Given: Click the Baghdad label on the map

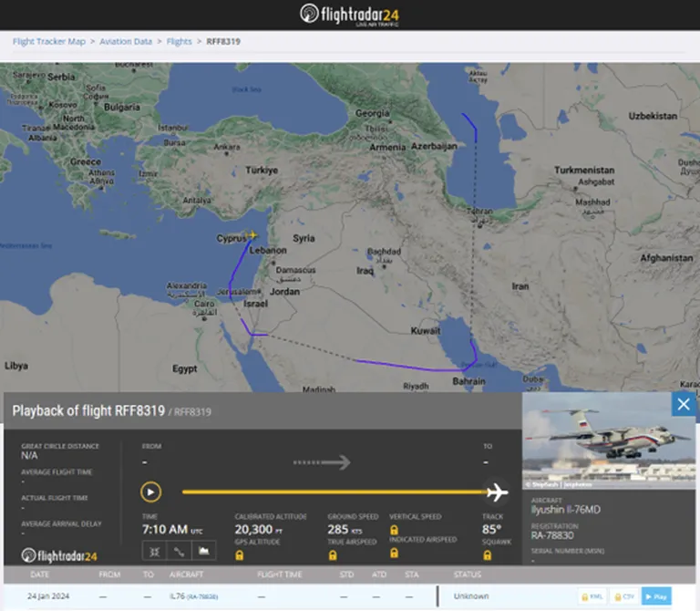Looking at the screenshot, I should [x=384, y=252].
